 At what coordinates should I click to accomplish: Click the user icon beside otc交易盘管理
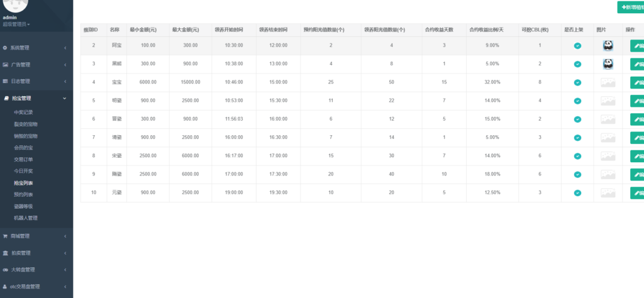click(5, 286)
